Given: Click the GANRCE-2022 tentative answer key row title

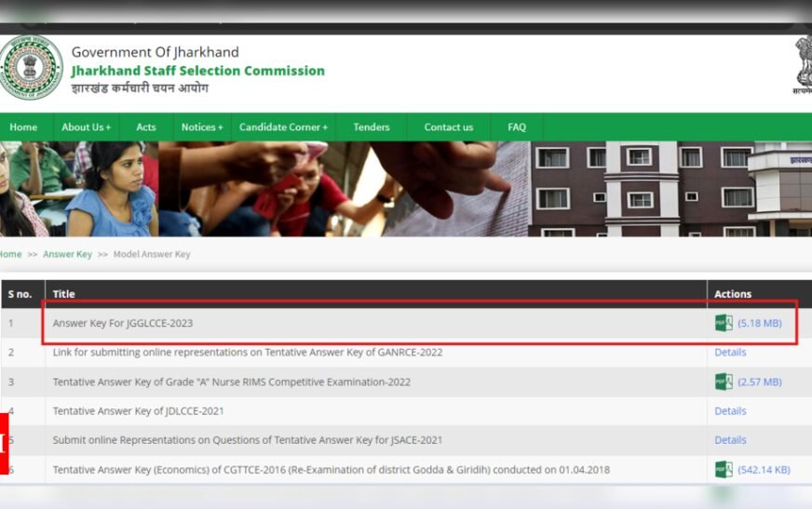Looking at the screenshot, I should point(248,353).
